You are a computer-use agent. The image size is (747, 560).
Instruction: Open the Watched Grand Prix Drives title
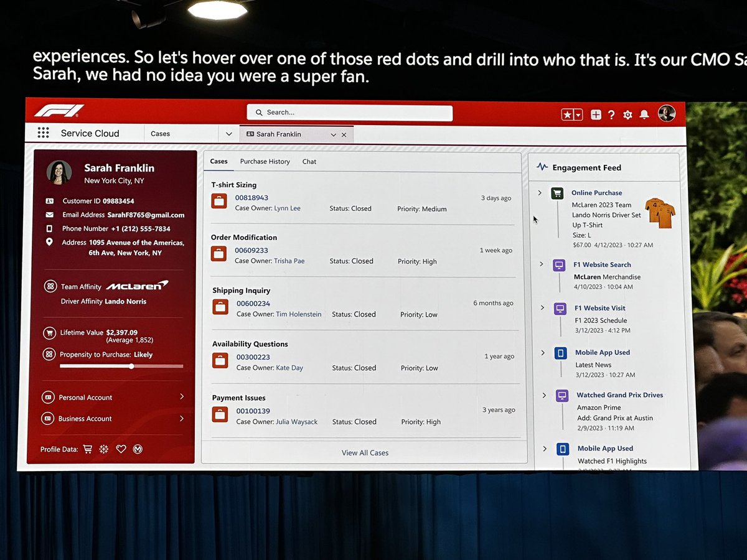click(619, 395)
